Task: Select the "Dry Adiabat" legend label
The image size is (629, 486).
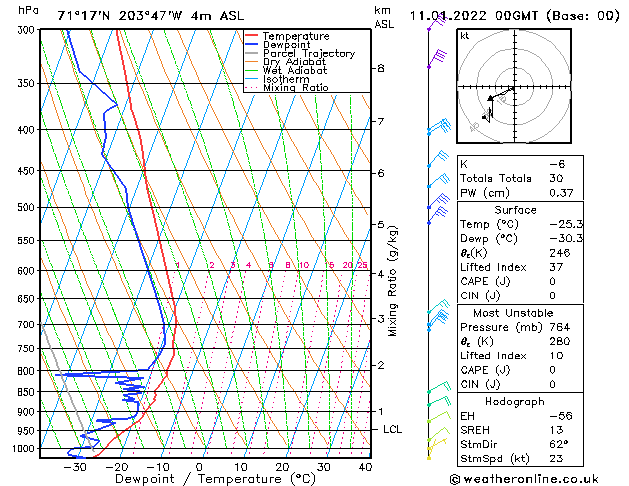Action: [x=294, y=62]
